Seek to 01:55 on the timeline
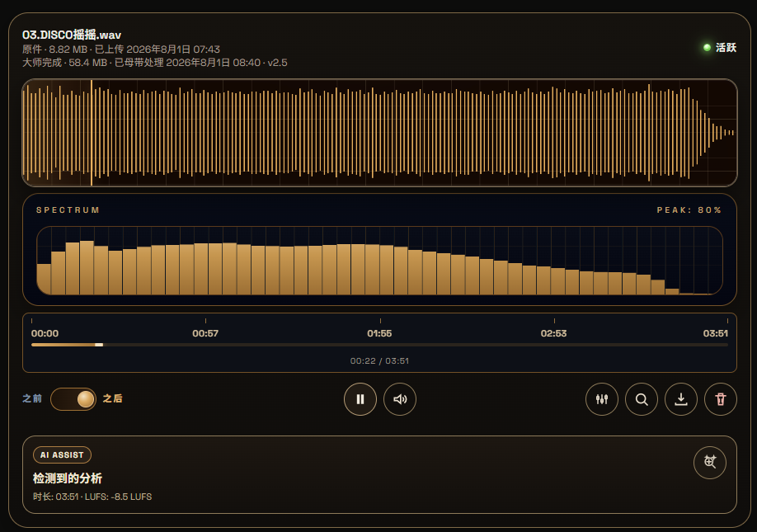The width and height of the screenshot is (757, 532). tap(379, 333)
